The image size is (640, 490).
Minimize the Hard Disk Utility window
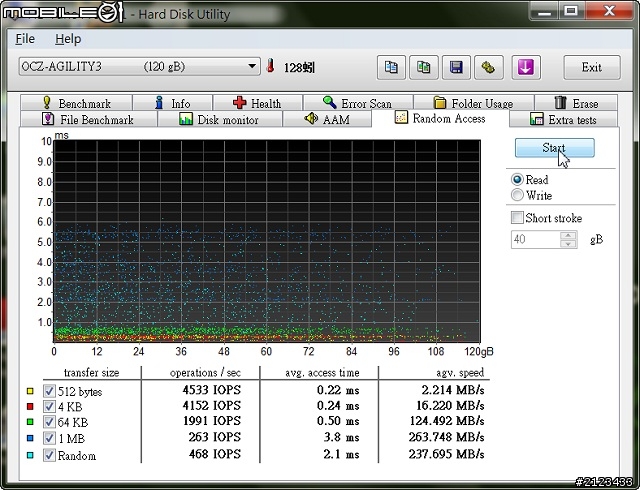pos(544,11)
